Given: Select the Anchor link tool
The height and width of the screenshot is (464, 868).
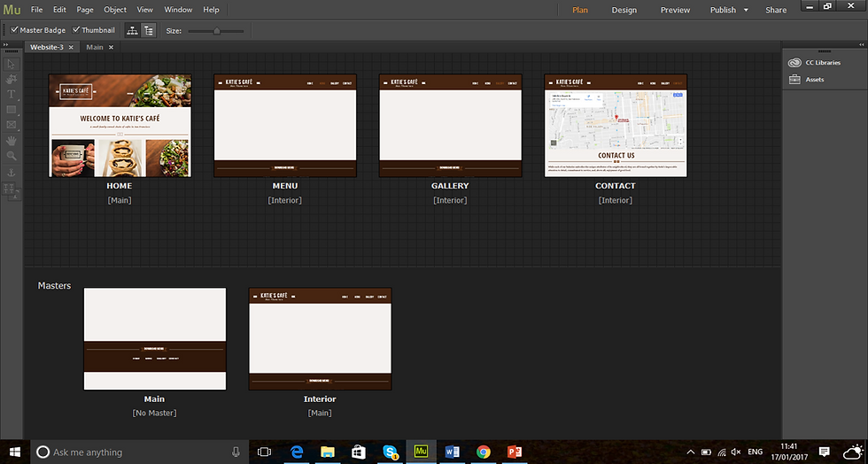Looking at the screenshot, I should 11,173.
